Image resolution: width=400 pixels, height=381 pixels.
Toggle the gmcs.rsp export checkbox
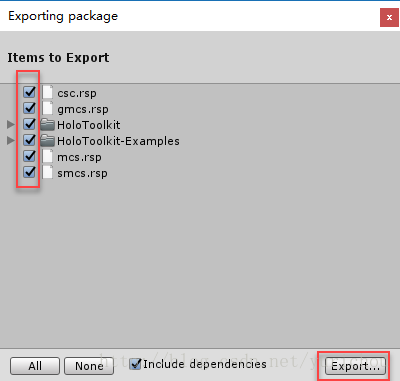click(29, 108)
